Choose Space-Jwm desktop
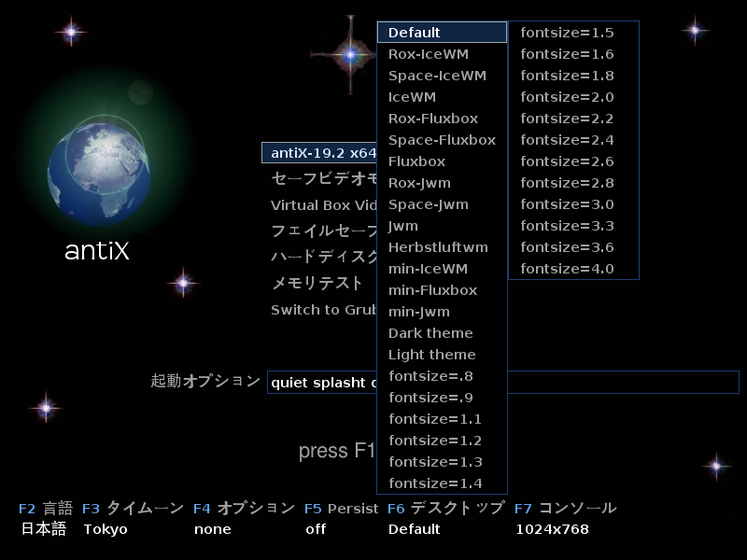 442,203
